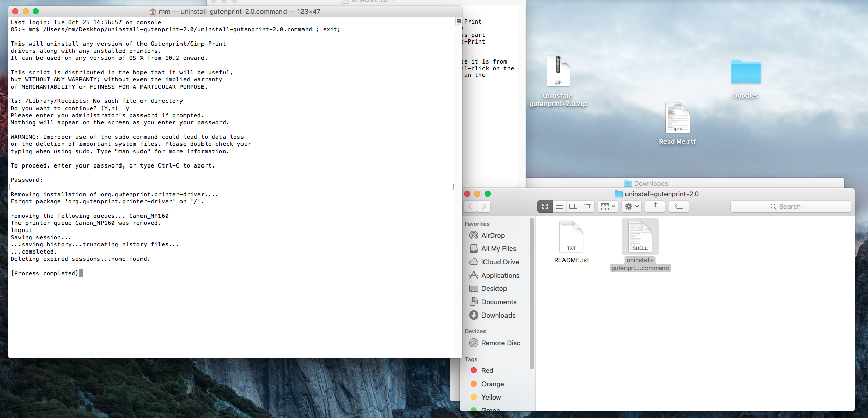Click the Finder Search field
This screenshot has height=418, width=868.
(x=790, y=206)
